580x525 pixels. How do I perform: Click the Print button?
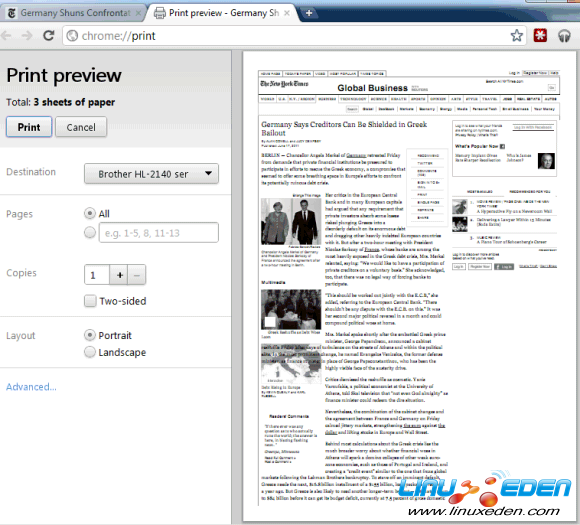[x=29, y=127]
